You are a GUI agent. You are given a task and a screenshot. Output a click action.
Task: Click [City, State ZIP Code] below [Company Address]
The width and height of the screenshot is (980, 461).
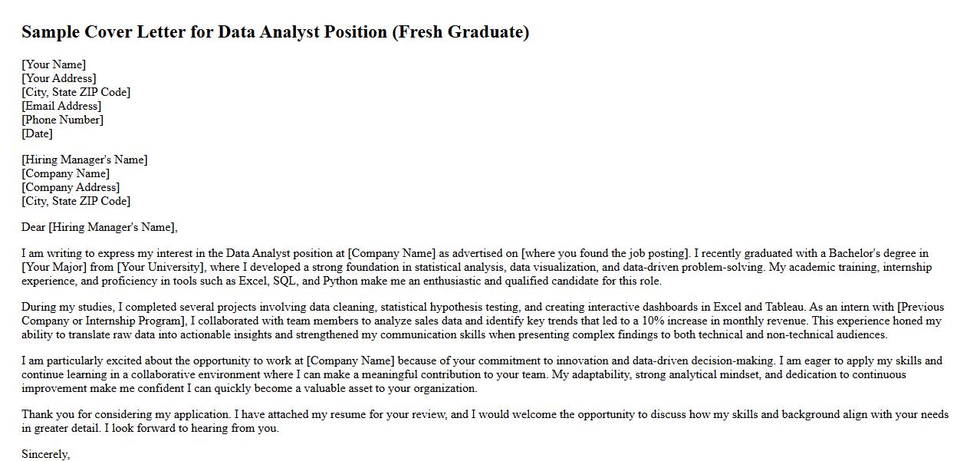click(x=76, y=201)
